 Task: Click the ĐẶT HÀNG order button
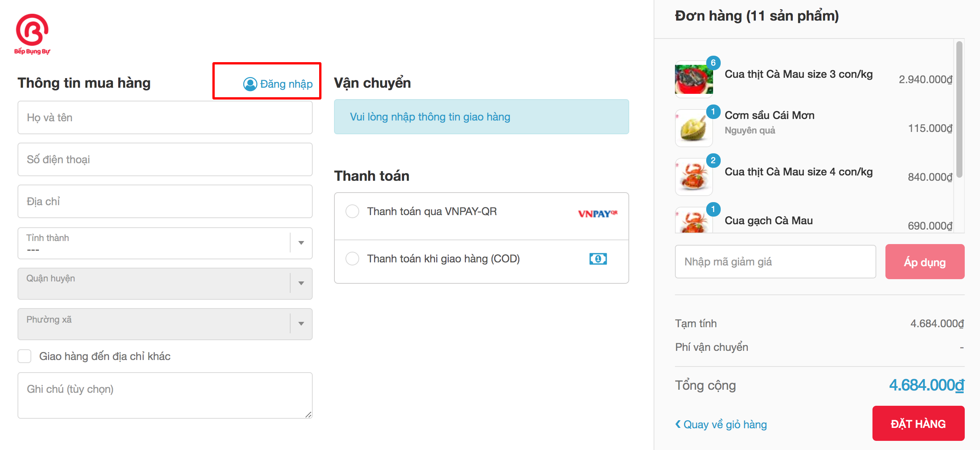tap(918, 423)
